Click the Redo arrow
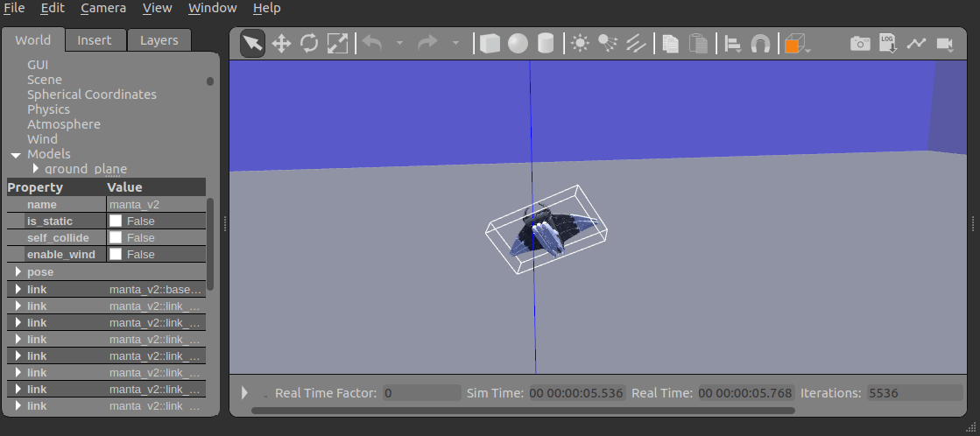Viewport: 980px width, 436px height. point(427,44)
